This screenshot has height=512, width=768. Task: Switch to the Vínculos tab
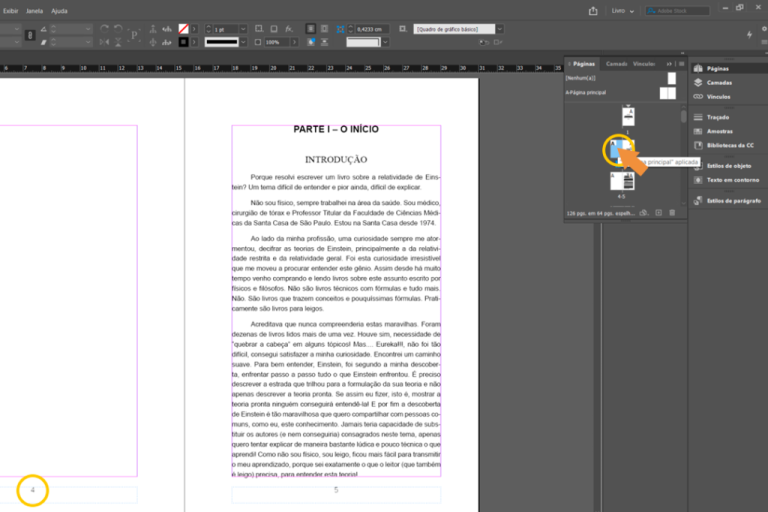click(x=644, y=64)
